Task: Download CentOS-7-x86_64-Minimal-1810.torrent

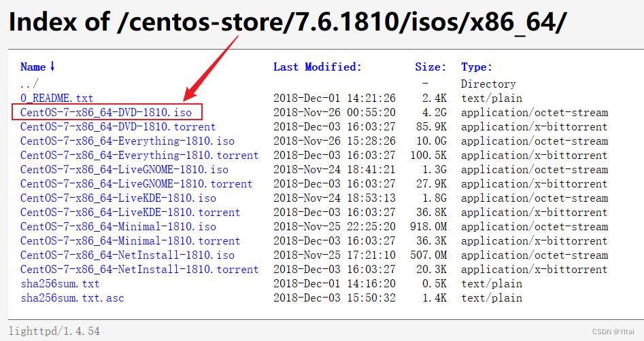Action: tap(130, 241)
